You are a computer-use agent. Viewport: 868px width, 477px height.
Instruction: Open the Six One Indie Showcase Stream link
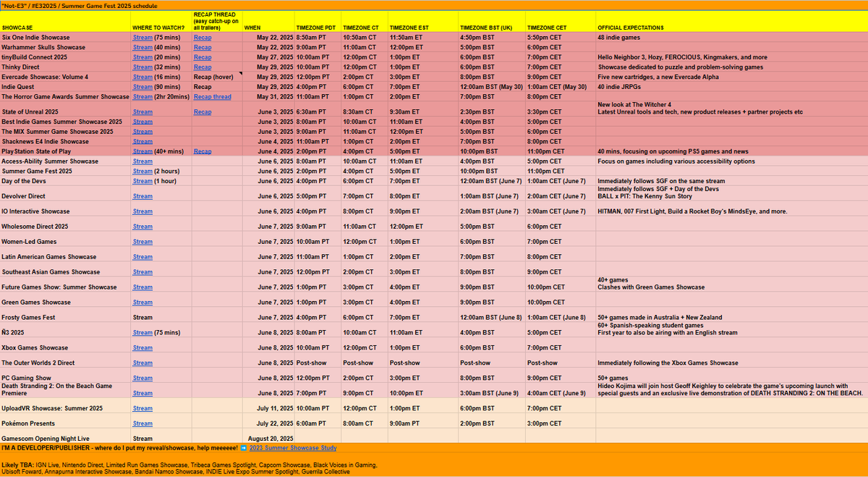pos(142,37)
